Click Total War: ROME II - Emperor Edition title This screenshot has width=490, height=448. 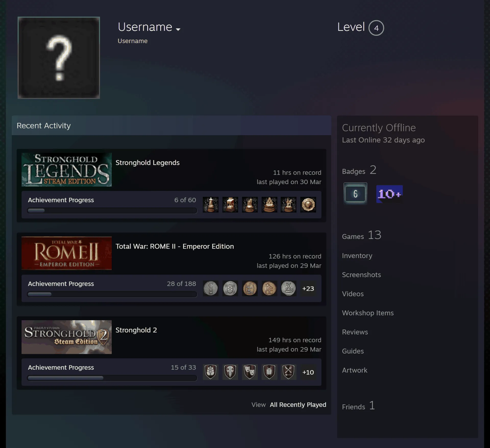tap(175, 246)
